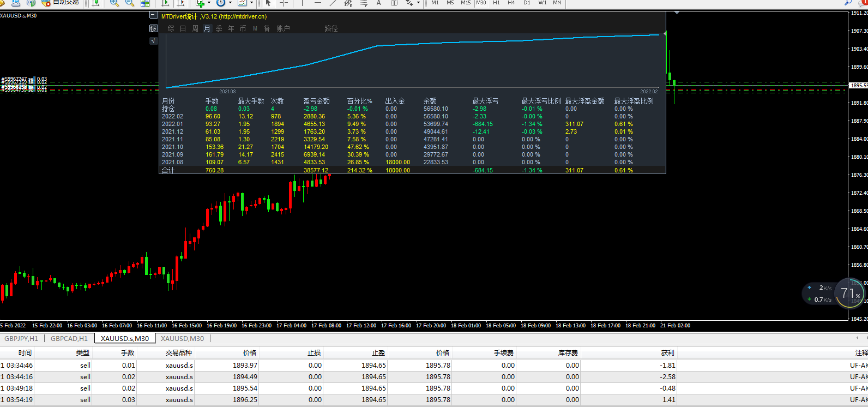Click the chart templates icon
Screen dimensions: 868x407
[242, 3]
